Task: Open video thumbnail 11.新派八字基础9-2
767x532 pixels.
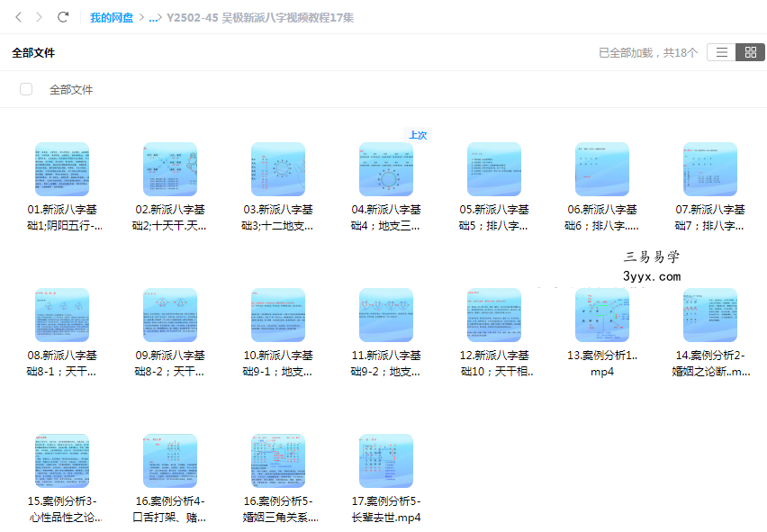Action: point(386,315)
